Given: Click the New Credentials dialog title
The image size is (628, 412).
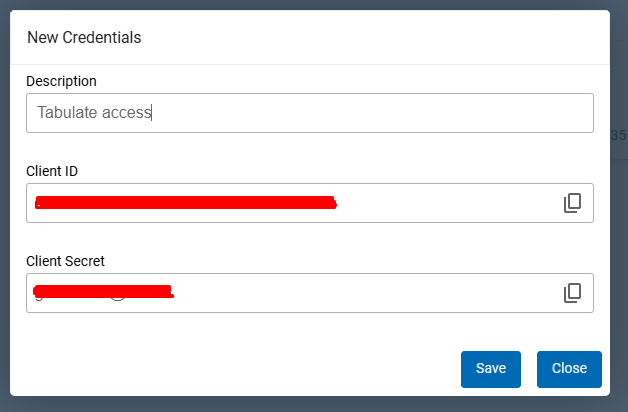Looking at the screenshot, I should (x=84, y=38).
